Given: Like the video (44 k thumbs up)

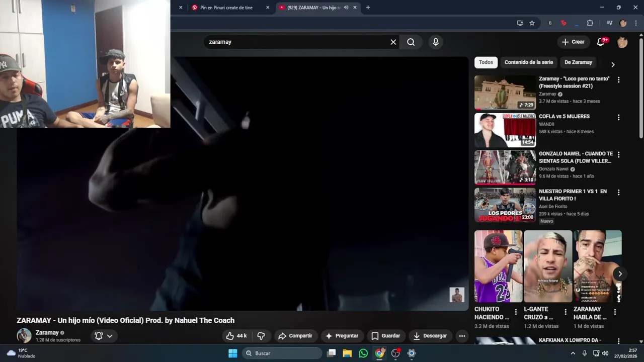Looking at the screenshot, I should point(236,336).
